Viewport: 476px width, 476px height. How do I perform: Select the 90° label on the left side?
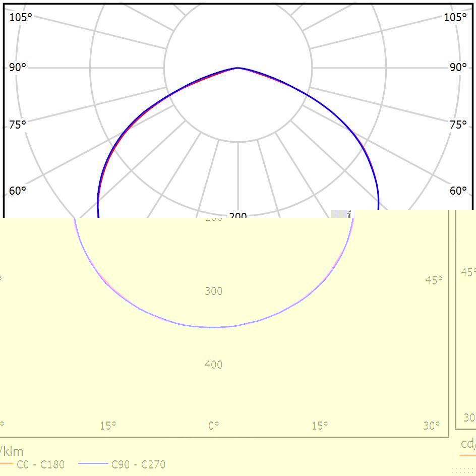18,68
